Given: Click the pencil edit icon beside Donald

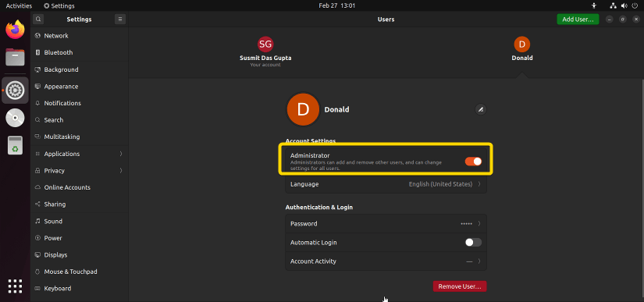Looking at the screenshot, I should click(481, 109).
